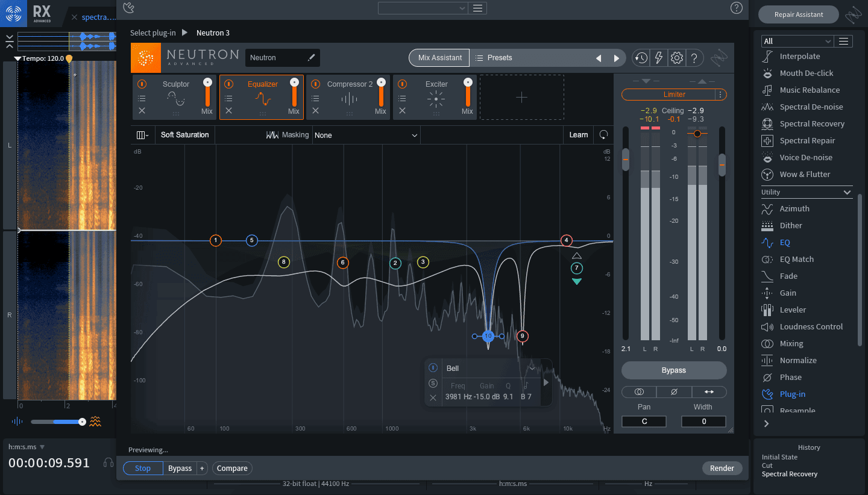Open the Masking source dropdown set to None

pos(366,135)
